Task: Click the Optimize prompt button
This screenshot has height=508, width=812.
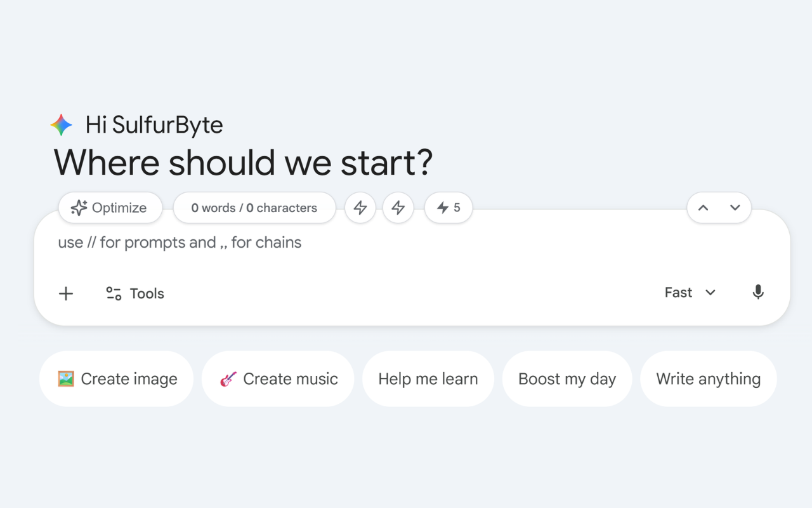Action: [x=110, y=208]
